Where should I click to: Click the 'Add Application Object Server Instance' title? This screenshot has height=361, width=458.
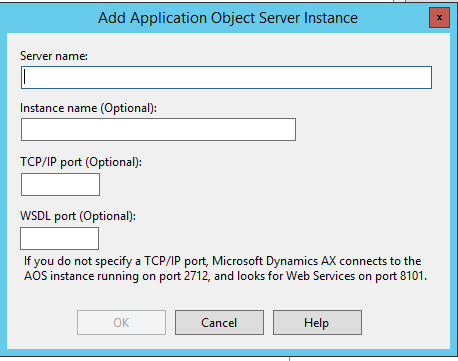pyautogui.click(x=228, y=18)
